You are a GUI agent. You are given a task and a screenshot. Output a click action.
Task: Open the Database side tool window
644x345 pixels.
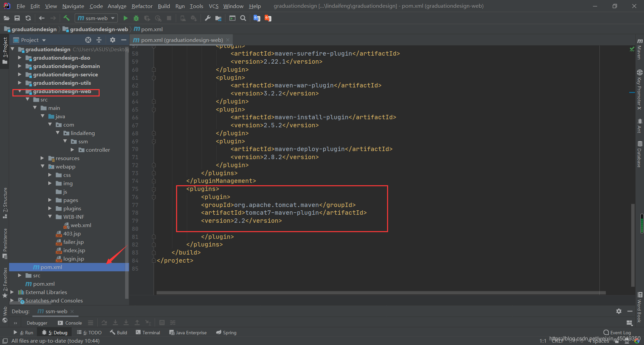pos(640,154)
